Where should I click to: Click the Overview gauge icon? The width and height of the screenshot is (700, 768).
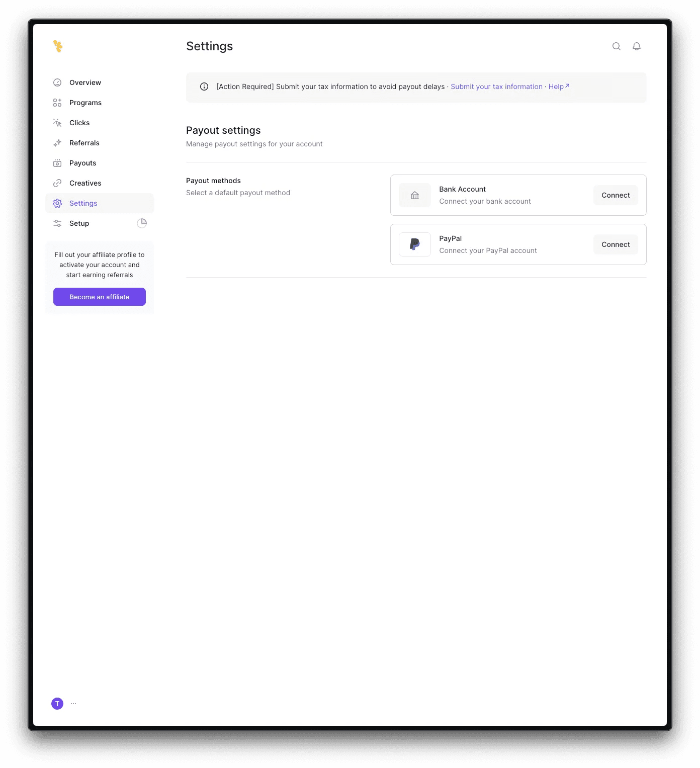pos(57,82)
